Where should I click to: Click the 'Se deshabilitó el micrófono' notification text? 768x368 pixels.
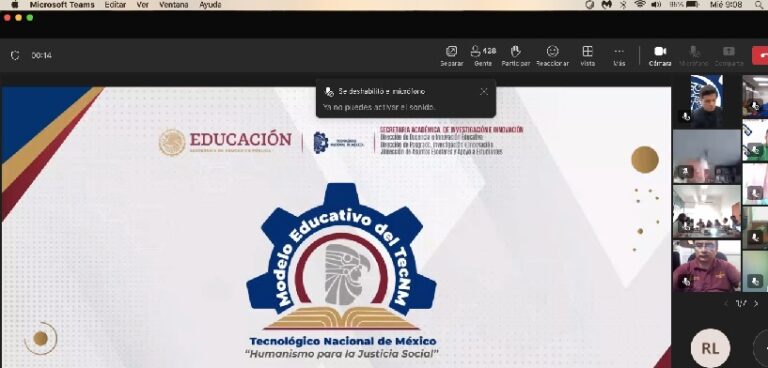click(382, 92)
